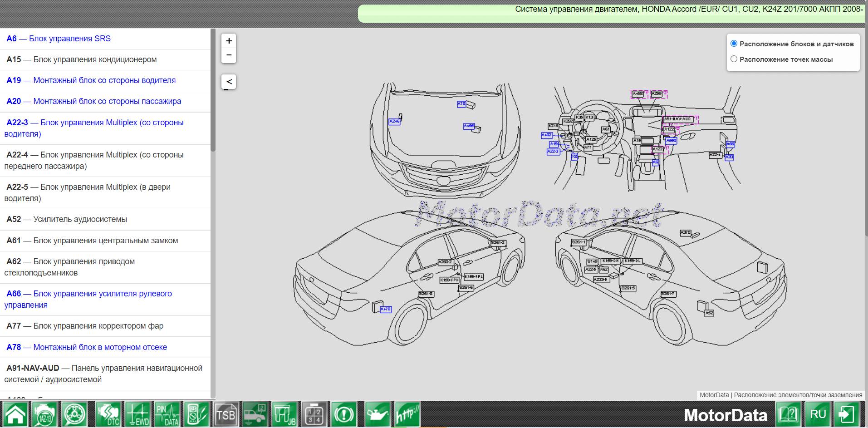Click the K216 label on dashboard diagram

(x=554, y=126)
